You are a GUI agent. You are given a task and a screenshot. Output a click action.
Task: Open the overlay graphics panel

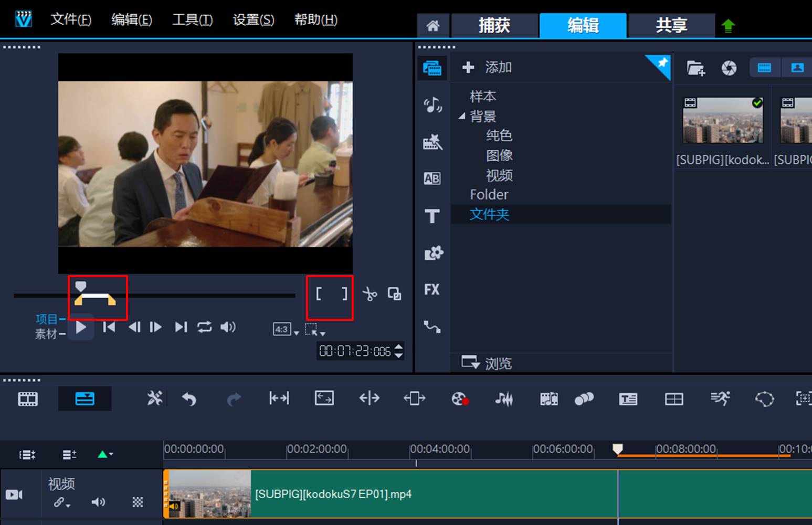(432, 253)
